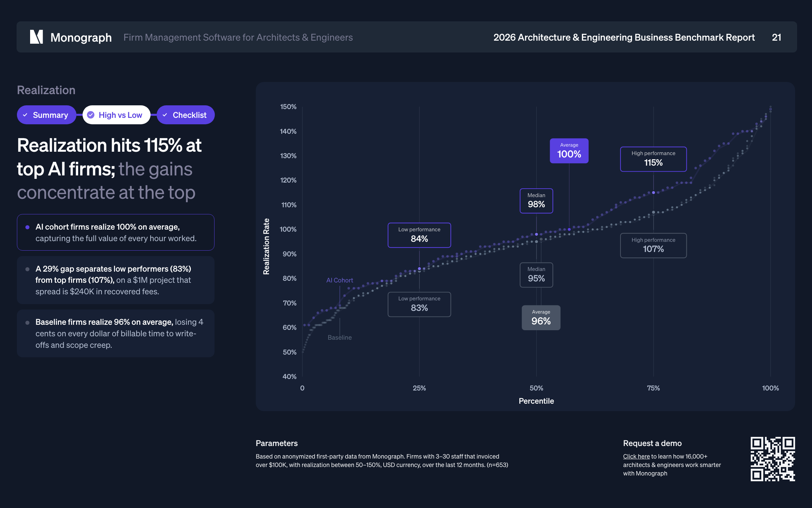
Task: Click the High performance 107% callout
Action: point(653,245)
